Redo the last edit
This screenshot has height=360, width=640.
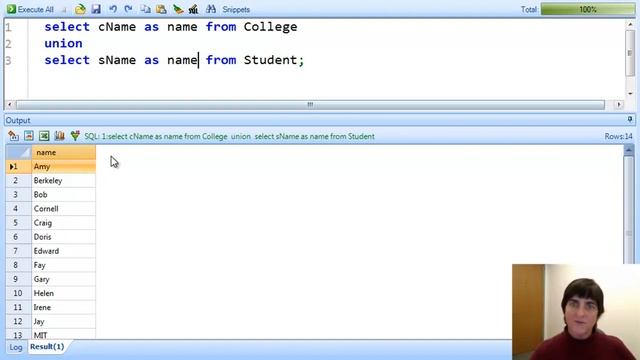click(128, 9)
